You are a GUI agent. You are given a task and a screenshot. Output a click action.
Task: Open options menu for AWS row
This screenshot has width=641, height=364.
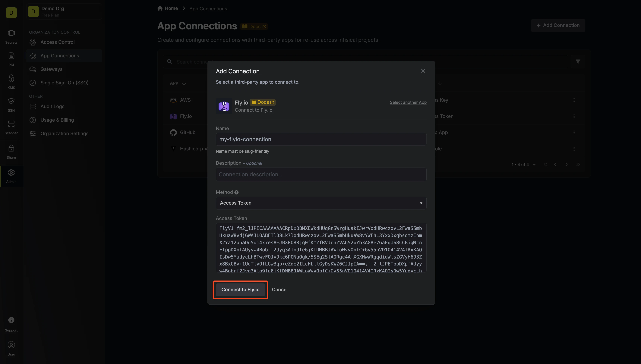[x=574, y=100]
